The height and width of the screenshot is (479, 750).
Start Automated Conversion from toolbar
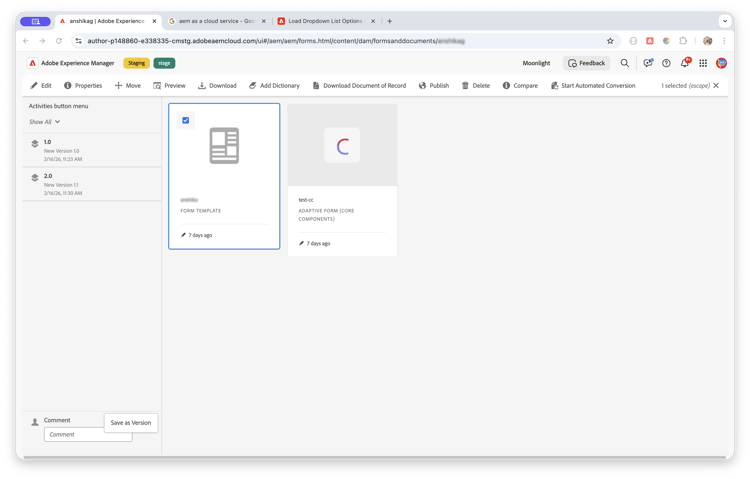point(593,86)
